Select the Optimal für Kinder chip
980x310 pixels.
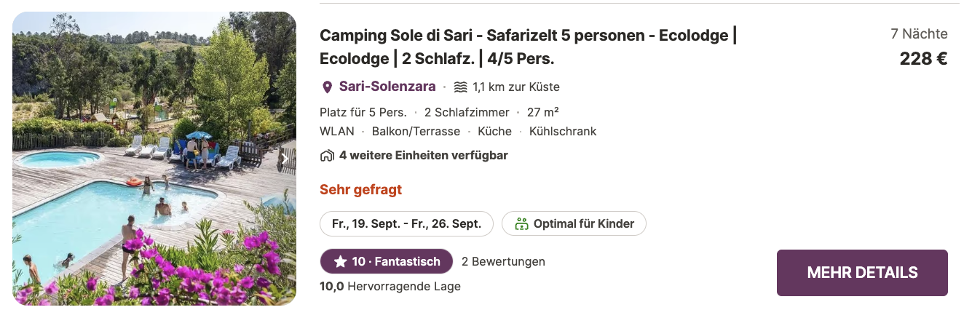[574, 223]
